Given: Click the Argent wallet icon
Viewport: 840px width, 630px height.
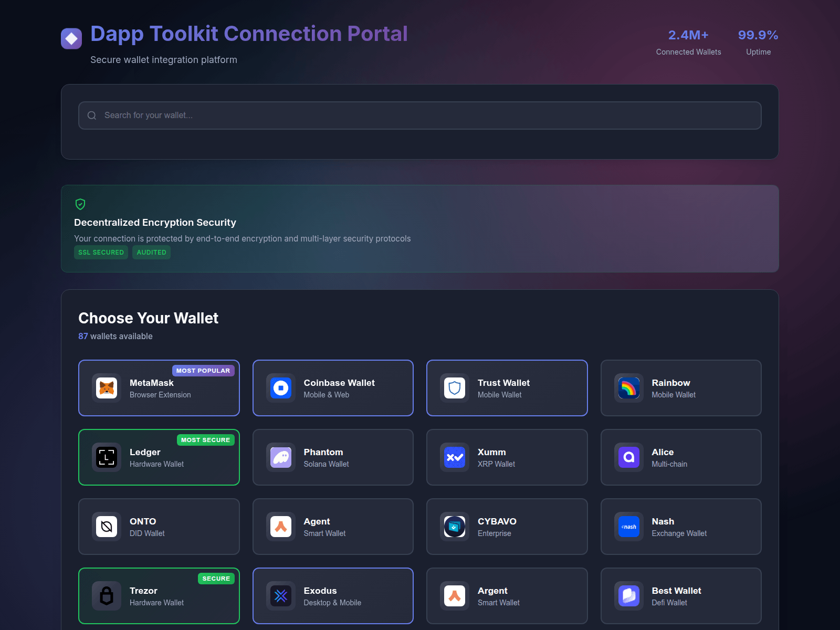Looking at the screenshot, I should click(455, 596).
